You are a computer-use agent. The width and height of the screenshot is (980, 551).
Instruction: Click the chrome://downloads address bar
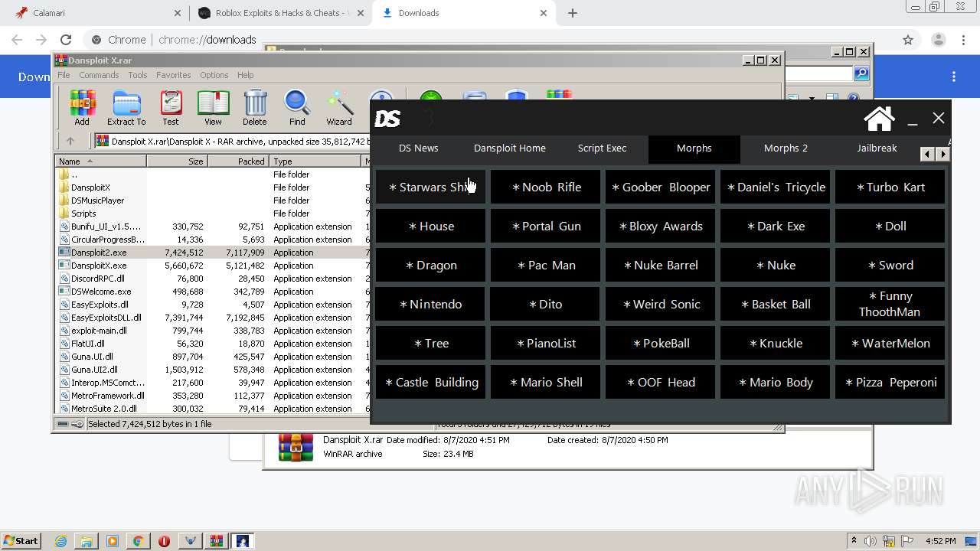click(490, 40)
